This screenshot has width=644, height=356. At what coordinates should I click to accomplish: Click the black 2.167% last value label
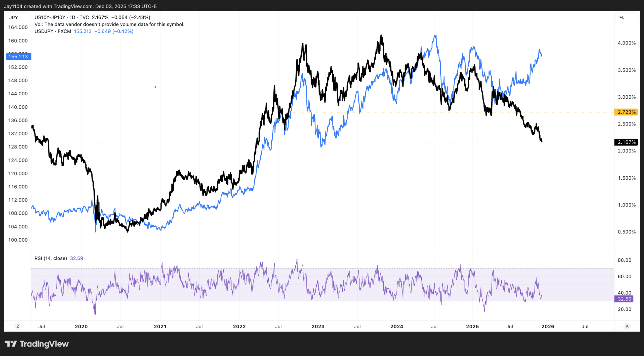(x=626, y=142)
